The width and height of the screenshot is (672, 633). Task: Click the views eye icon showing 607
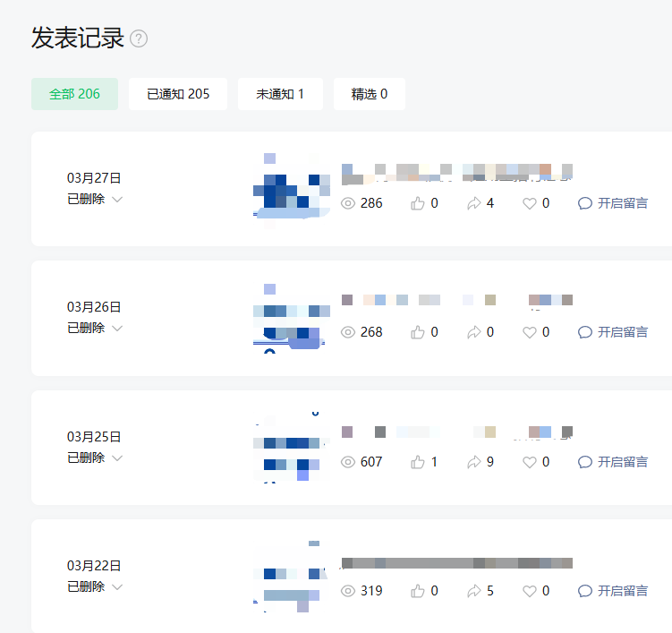(348, 462)
